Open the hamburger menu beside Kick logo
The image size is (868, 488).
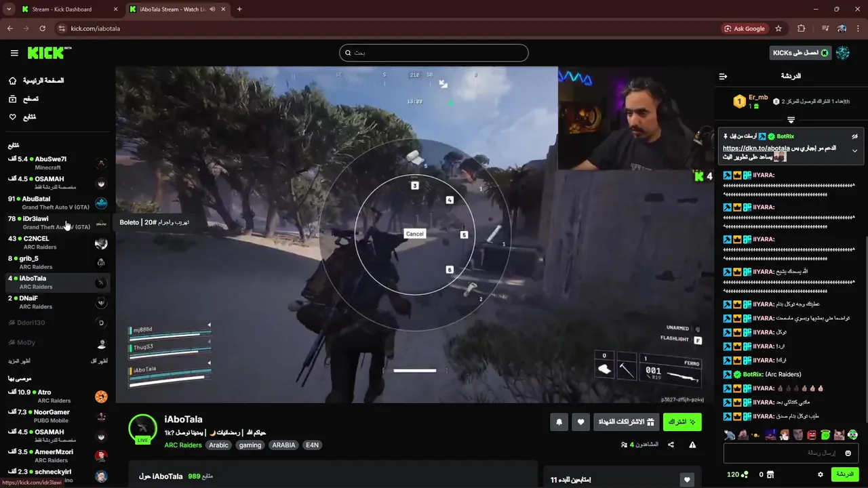[x=14, y=53]
